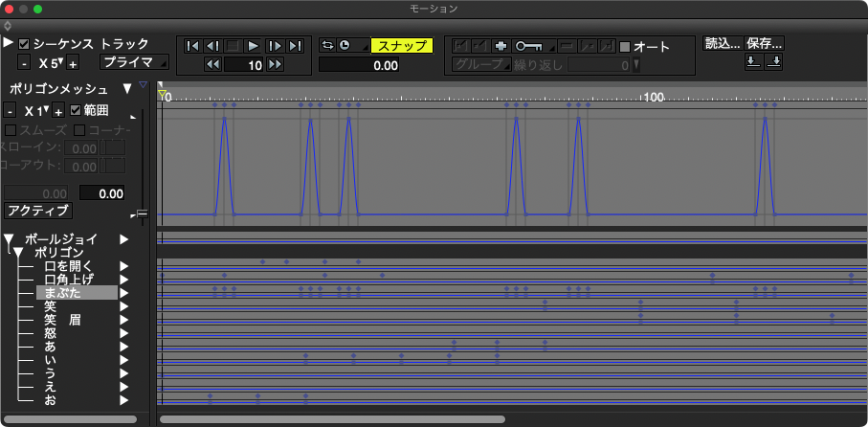Stop motion playback
This screenshot has height=427, width=868.
click(x=233, y=46)
